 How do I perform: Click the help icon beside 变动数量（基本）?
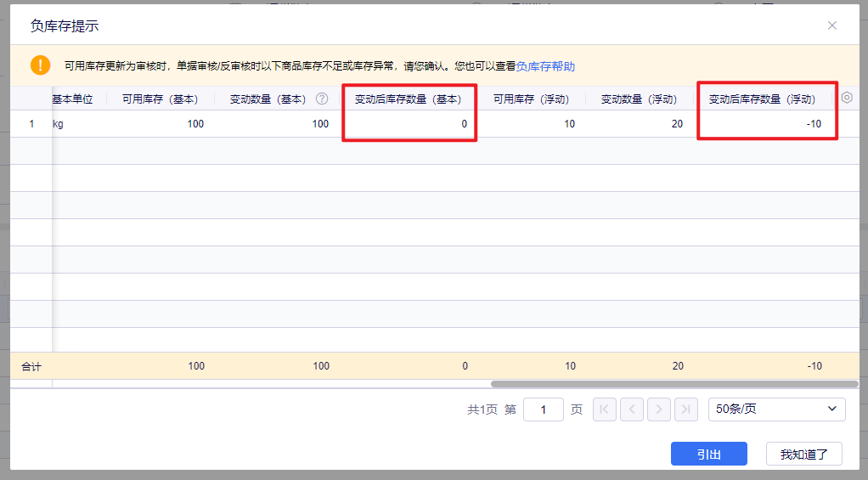tap(322, 99)
